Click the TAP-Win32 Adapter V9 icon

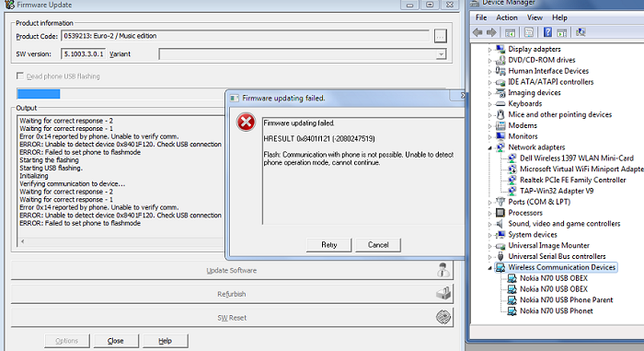point(512,191)
